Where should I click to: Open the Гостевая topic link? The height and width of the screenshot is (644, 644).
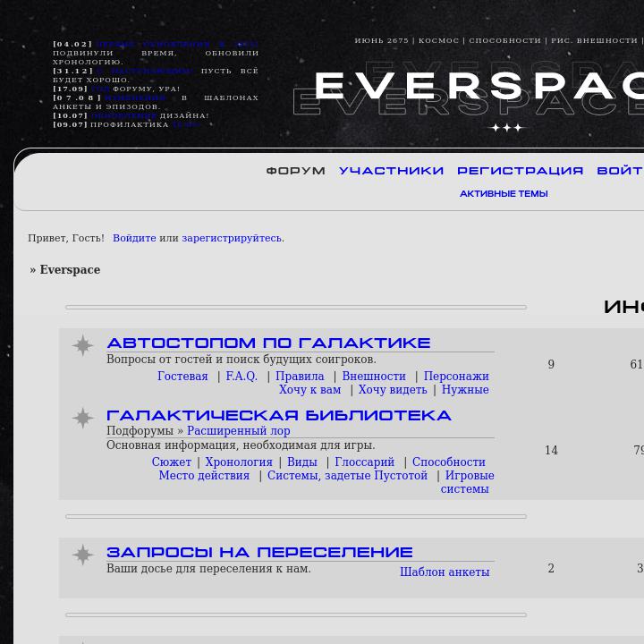click(182, 376)
